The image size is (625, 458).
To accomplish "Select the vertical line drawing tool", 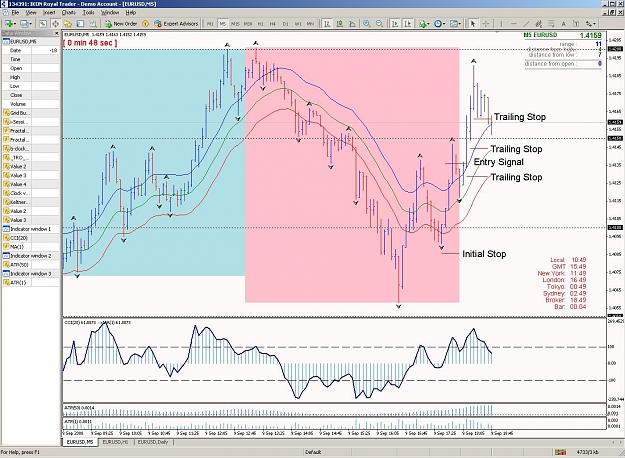I will (501, 24).
